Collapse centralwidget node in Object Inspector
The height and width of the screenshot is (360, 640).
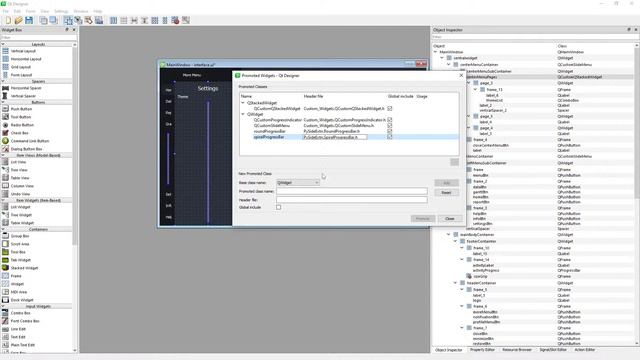point(442,58)
